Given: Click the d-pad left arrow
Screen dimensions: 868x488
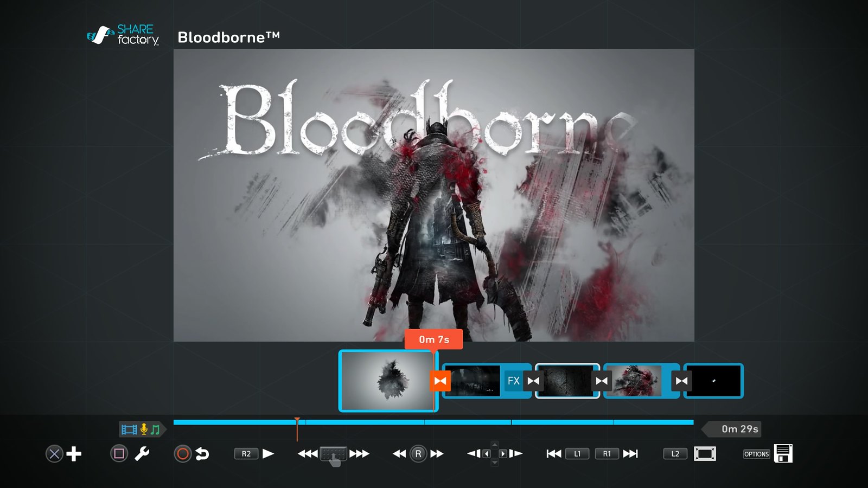Looking at the screenshot, I should 487,454.
